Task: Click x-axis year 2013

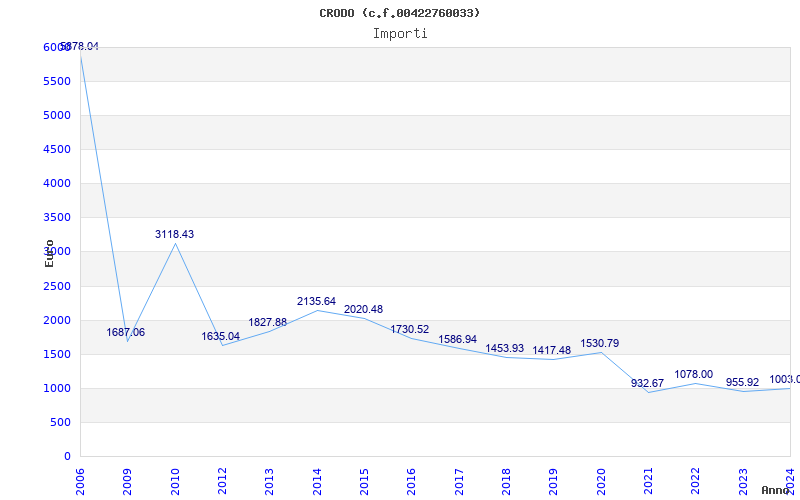Action: click(x=269, y=482)
